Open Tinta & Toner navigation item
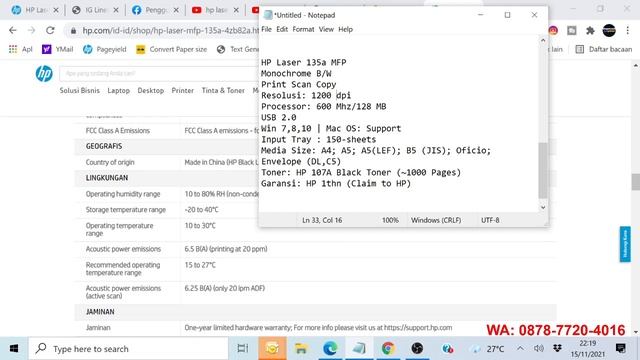The width and height of the screenshot is (640, 360). click(223, 91)
